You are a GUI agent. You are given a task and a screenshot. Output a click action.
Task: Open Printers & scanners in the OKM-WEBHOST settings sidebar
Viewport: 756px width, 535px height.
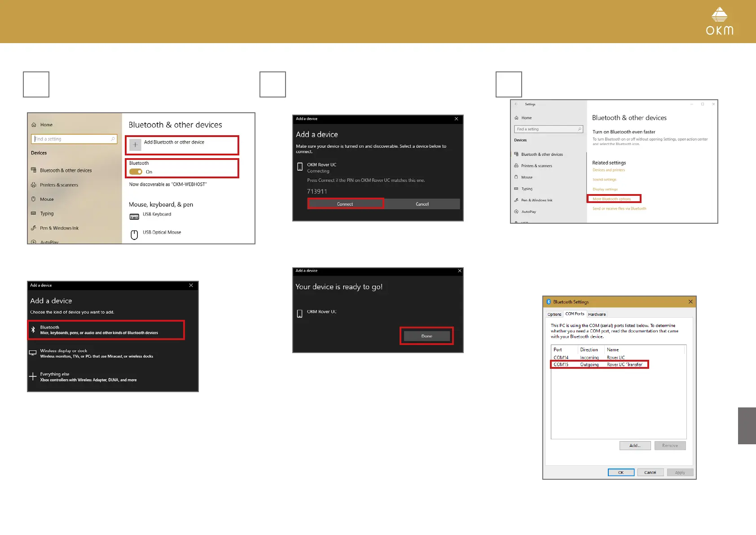click(59, 185)
